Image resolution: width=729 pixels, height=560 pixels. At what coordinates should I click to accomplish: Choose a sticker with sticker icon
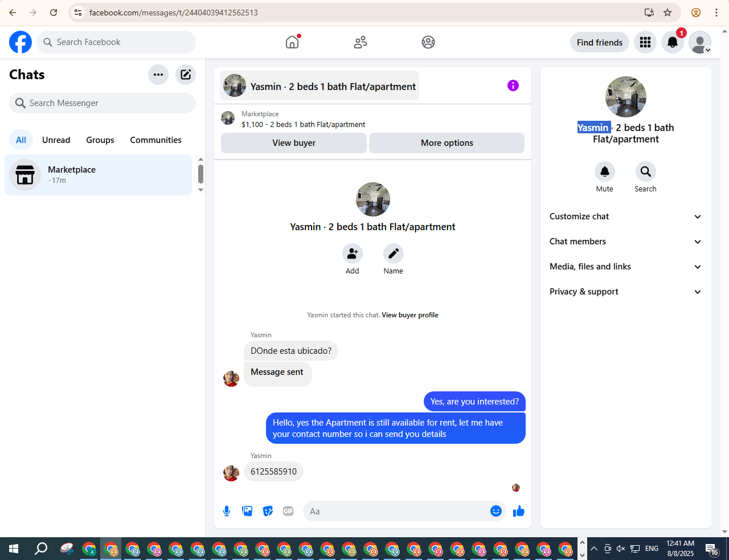pos(268,511)
